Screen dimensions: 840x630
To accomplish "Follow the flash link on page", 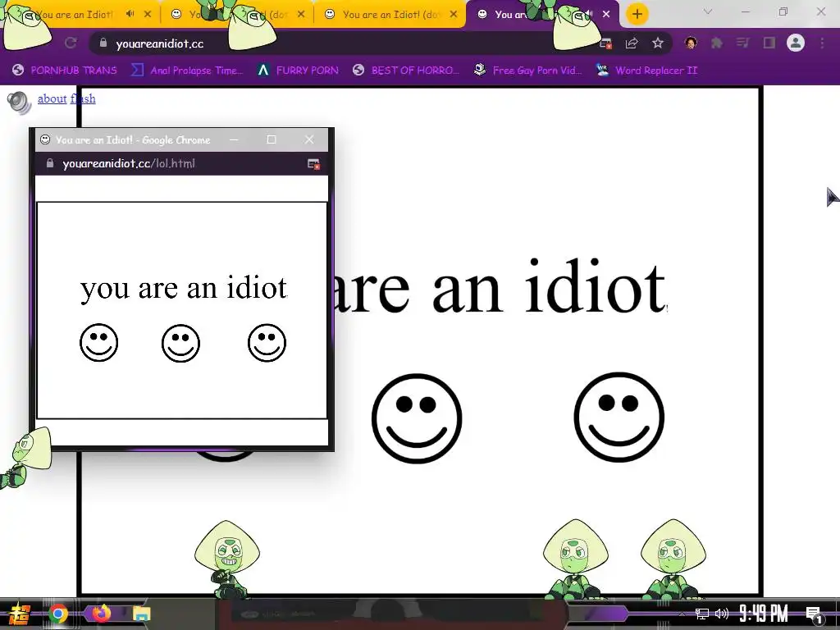I will point(83,98).
